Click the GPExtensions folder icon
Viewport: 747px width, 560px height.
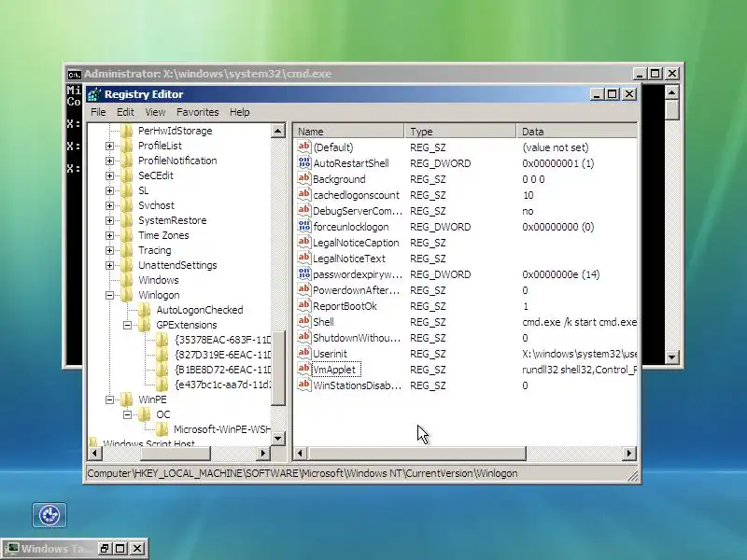click(145, 325)
